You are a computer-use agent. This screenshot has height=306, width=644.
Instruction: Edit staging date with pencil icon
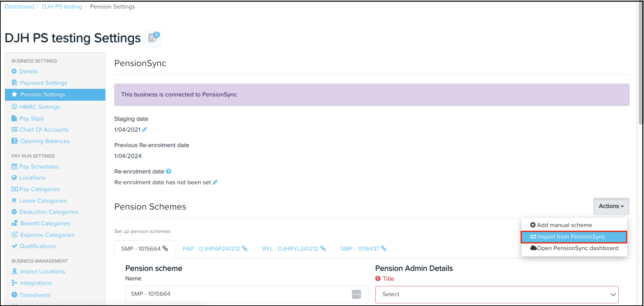click(x=144, y=130)
